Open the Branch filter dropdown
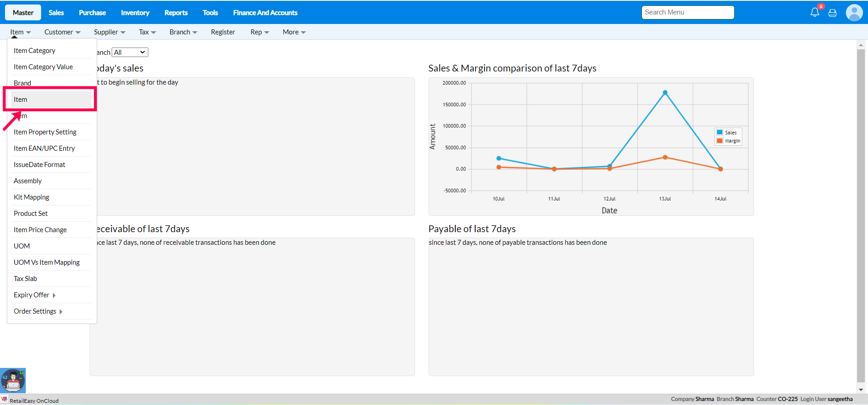The height and width of the screenshot is (405, 868). [130, 52]
